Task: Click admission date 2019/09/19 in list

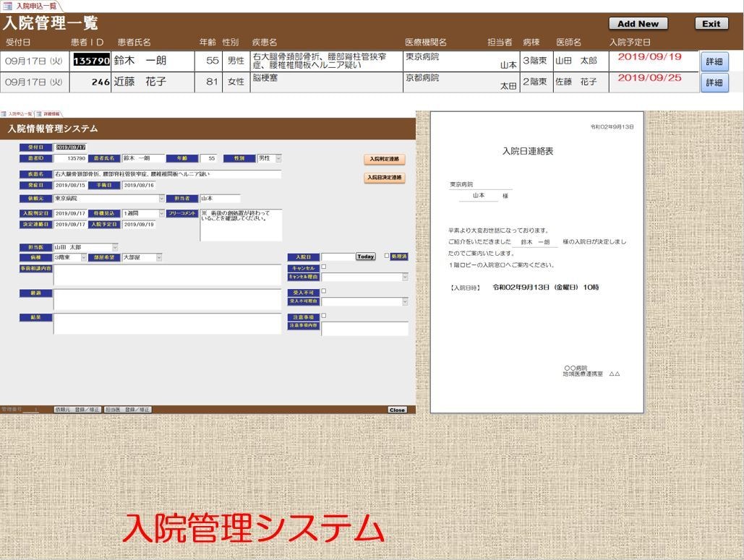Action: click(649, 57)
